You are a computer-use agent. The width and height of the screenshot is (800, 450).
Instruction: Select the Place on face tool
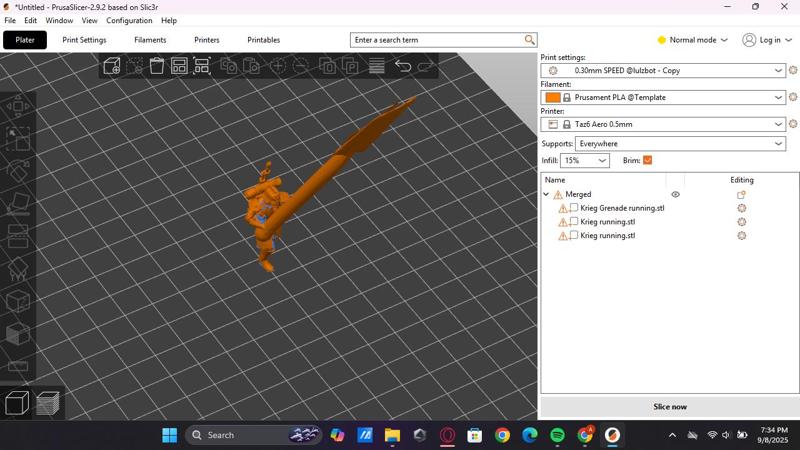[18, 204]
